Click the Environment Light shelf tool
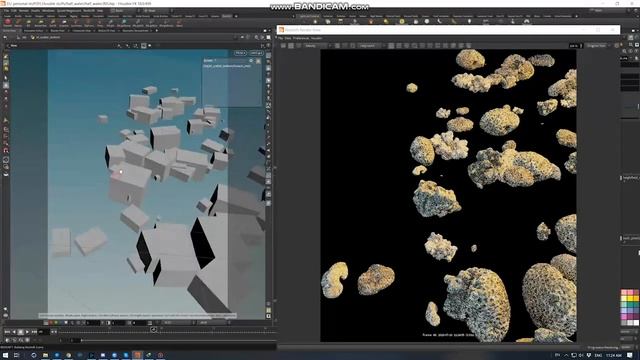Image resolution: width=640 pixels, height=360 pixels. click(x=402, y=22)
